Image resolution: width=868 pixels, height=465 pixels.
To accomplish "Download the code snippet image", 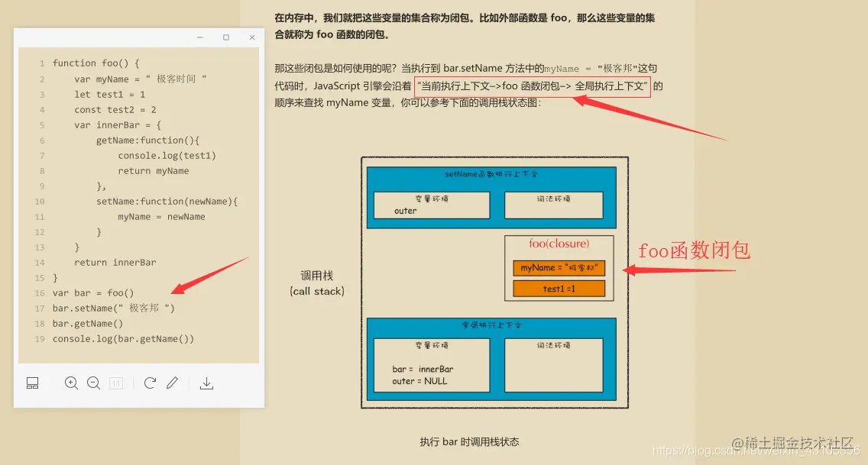I will (x=206, y=383).
